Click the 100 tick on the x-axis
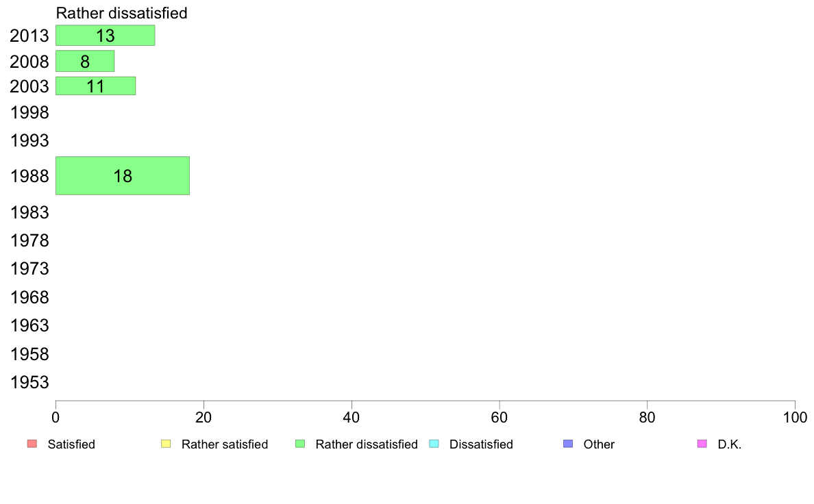Screen dimensions: 814x504 coord(795,417)
